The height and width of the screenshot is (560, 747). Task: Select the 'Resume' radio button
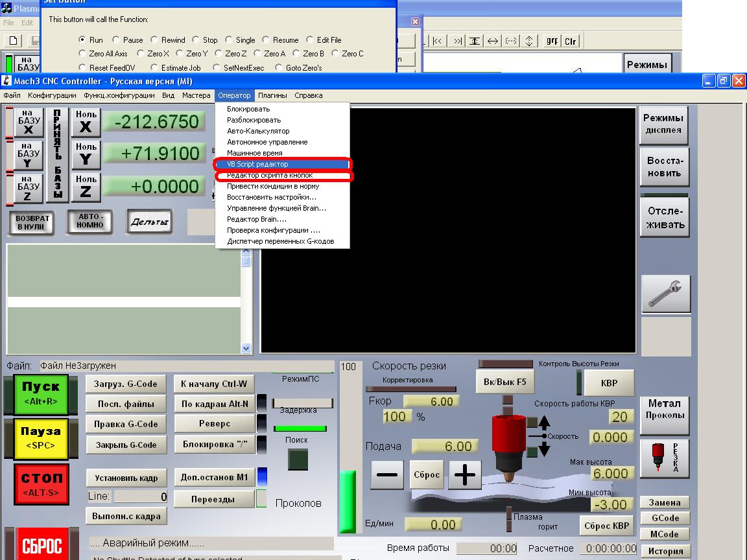click(x=266, y=40)
